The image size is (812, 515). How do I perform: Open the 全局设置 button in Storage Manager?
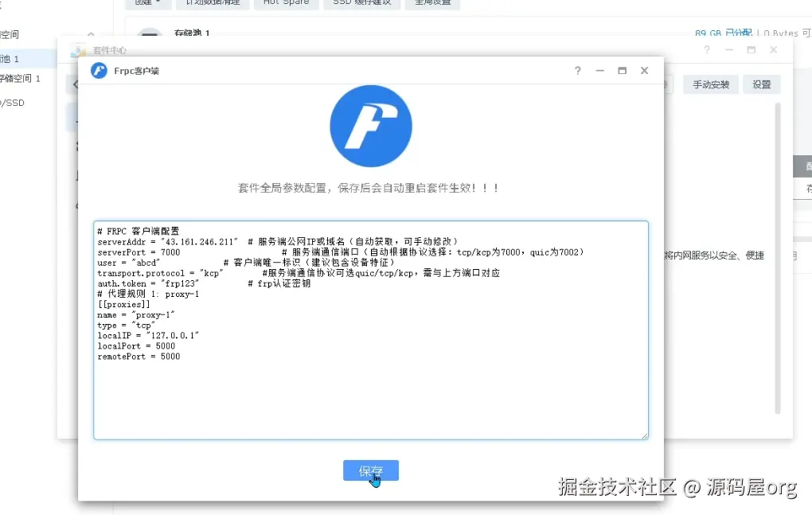click(433, 3)
